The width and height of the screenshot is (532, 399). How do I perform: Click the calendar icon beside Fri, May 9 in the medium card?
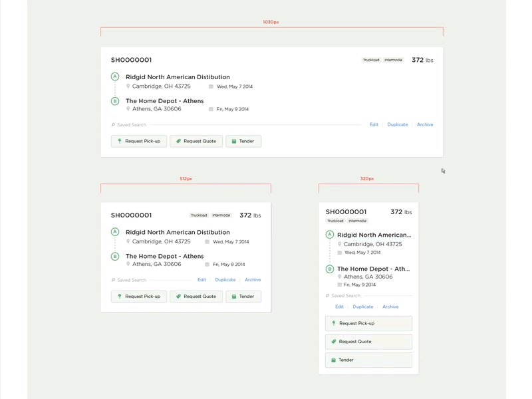tap(207, 265)
